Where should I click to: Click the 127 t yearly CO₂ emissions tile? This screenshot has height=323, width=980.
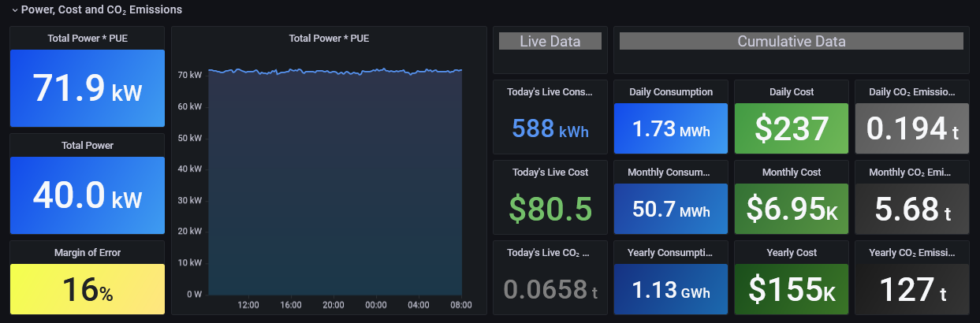[912, 289]
